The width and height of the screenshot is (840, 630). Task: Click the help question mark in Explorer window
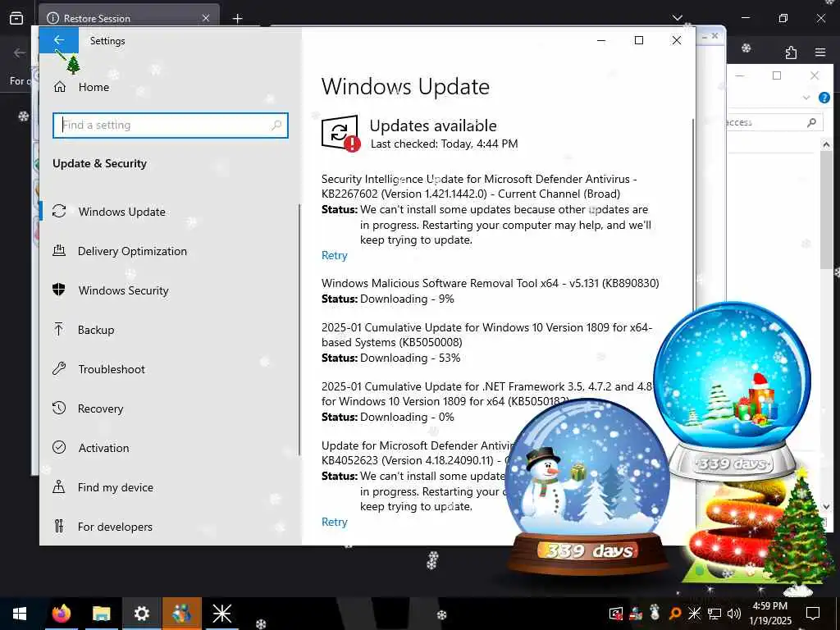[x=824, y=98]
